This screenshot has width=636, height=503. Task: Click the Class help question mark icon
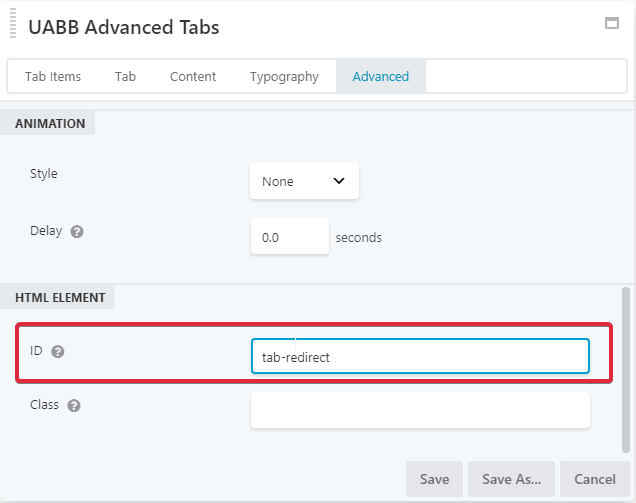pos(74,406)
